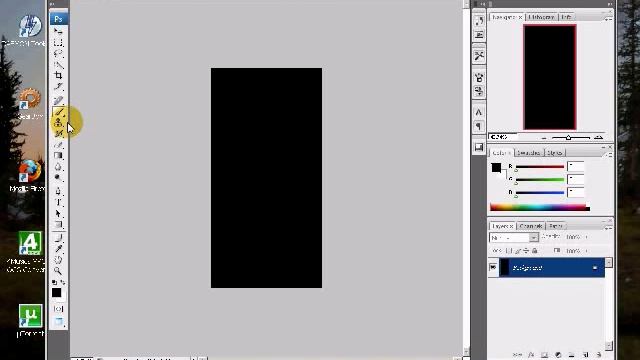The height and width of the screenshot is (360, 640).
Task: Select the Magic Wand selection tool
Action: pos(58,64)
